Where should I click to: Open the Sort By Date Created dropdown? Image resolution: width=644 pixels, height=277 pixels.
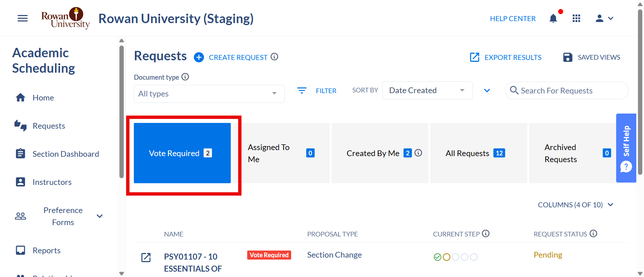point(428,90)
